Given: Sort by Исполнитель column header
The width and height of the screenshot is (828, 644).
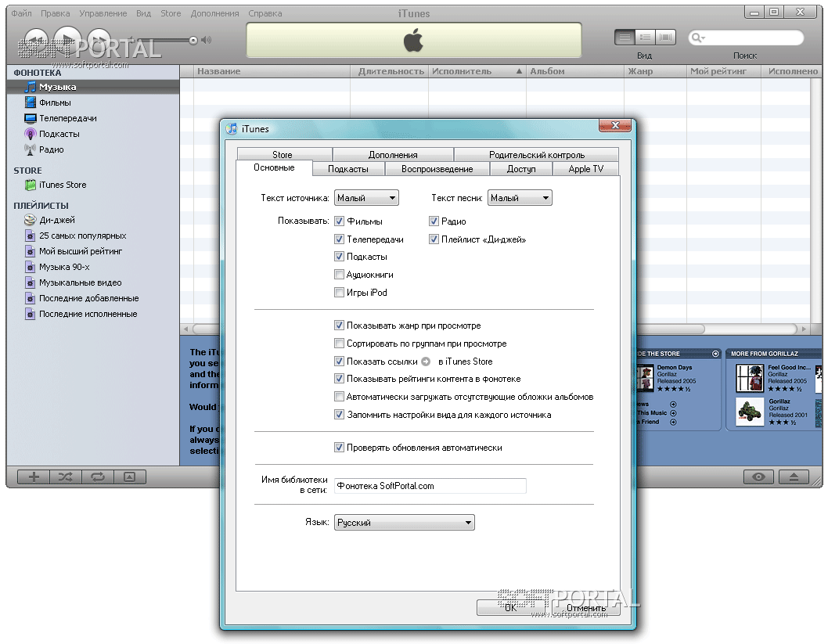Looking at the screenshot, I should (x=477, y=71).
